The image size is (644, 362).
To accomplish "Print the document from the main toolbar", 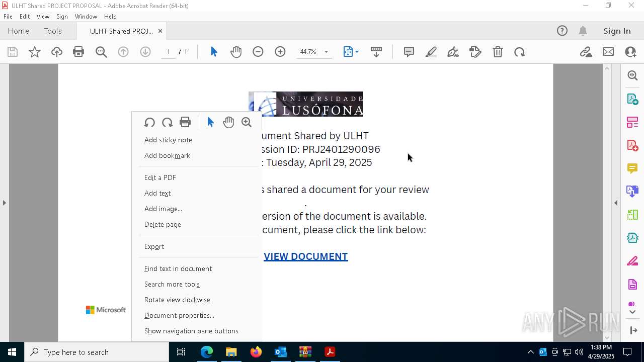I will tap(78, 52).
